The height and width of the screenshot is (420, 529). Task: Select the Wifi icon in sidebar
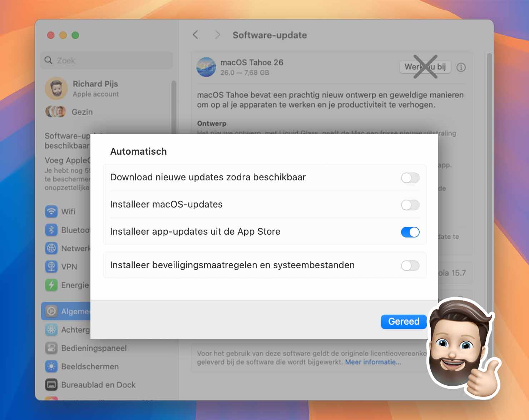point(51,211)
